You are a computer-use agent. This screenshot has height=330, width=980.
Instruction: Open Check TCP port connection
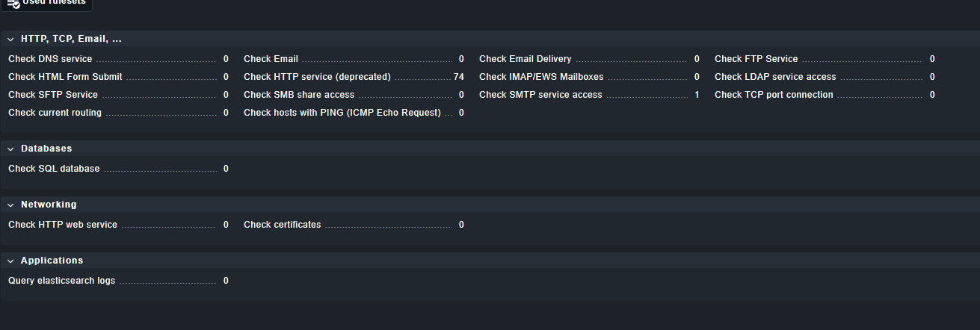(774, 95)
